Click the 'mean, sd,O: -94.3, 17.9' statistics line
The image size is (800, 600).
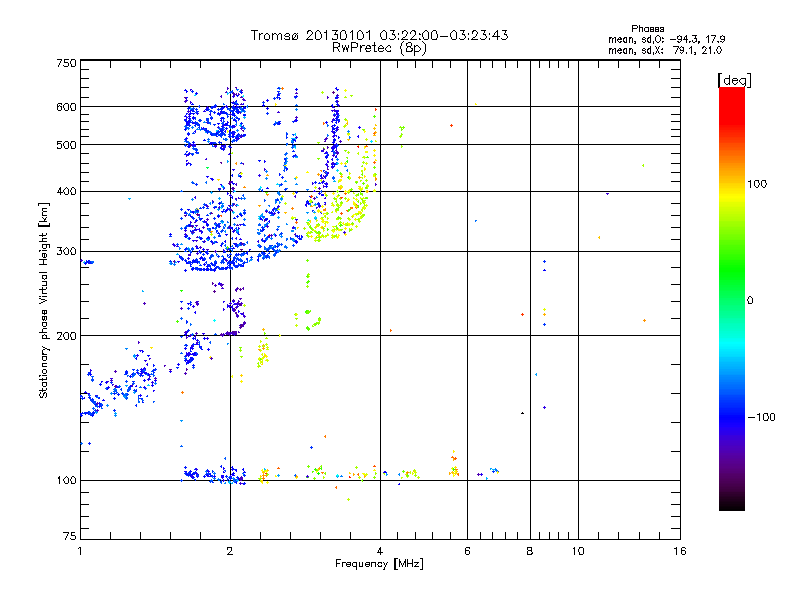666,39
